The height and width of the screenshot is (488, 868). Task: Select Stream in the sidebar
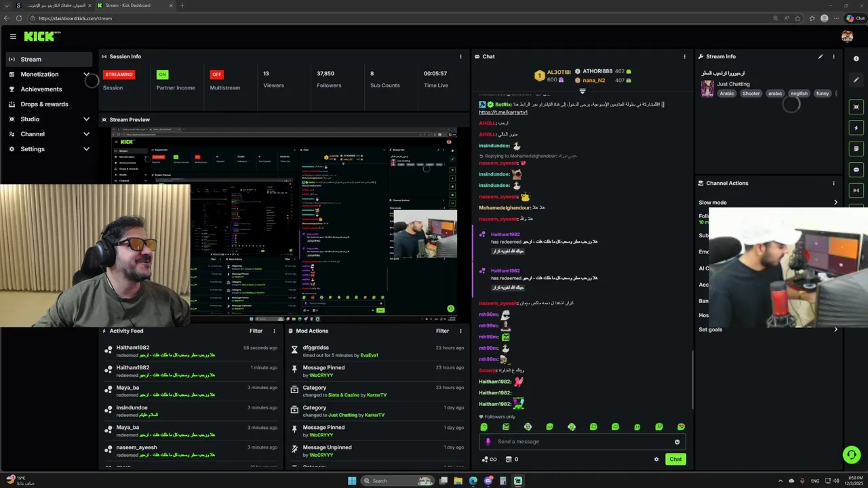49,59
